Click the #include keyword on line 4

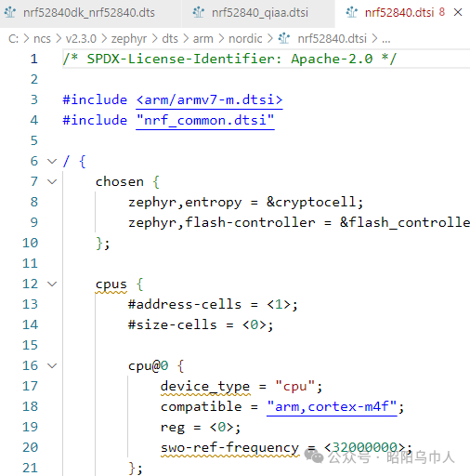(x=95, y=121)
